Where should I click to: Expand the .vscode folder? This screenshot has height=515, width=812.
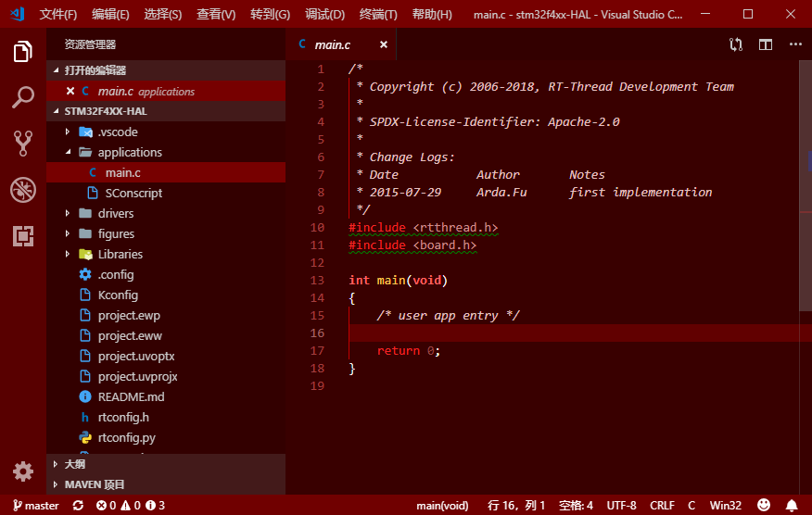tap(166, 132)
